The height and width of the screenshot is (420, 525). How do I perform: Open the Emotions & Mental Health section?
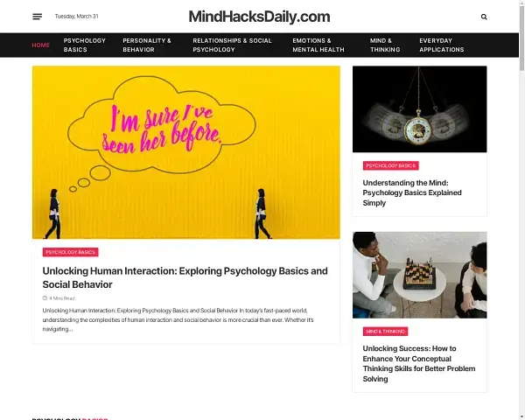point(318,45)
